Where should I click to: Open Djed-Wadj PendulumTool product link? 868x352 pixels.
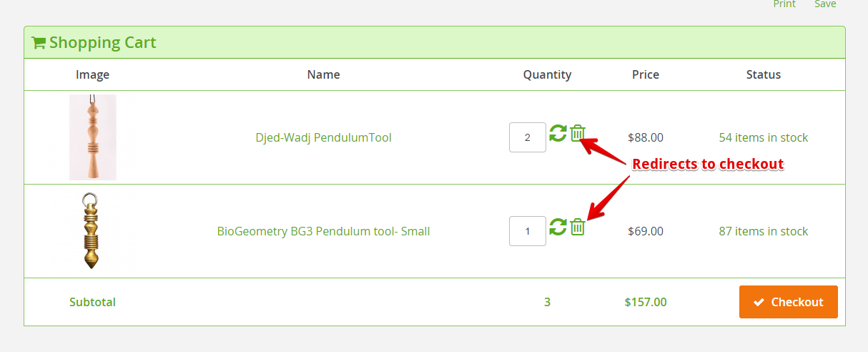323,137
